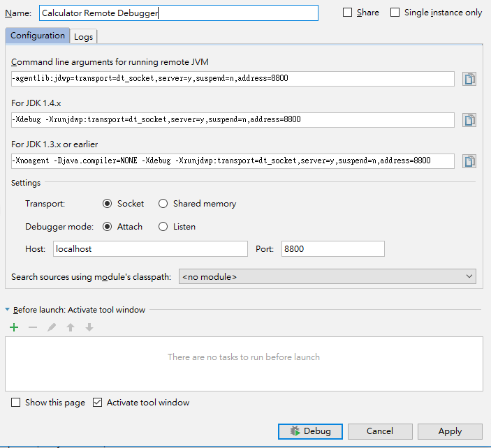Cancel the configuration dialog

380,431
